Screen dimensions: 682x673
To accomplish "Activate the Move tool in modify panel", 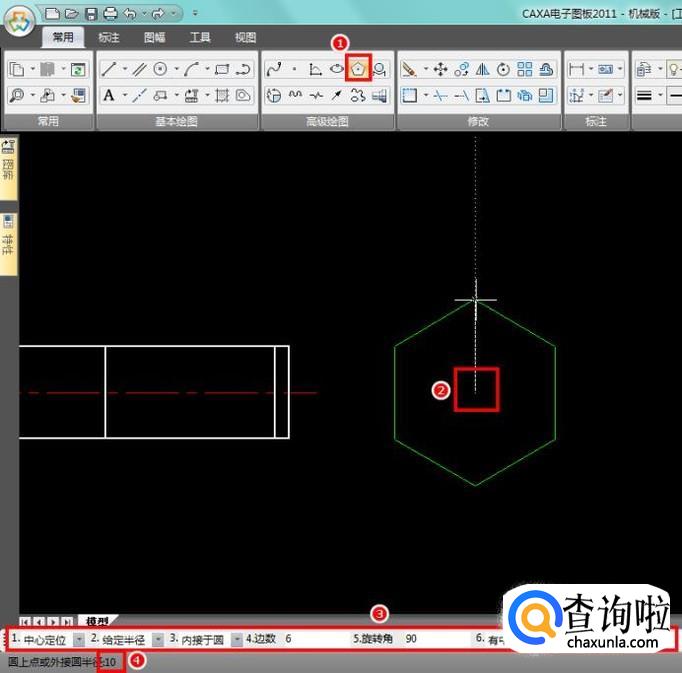I will click(440, 69).
